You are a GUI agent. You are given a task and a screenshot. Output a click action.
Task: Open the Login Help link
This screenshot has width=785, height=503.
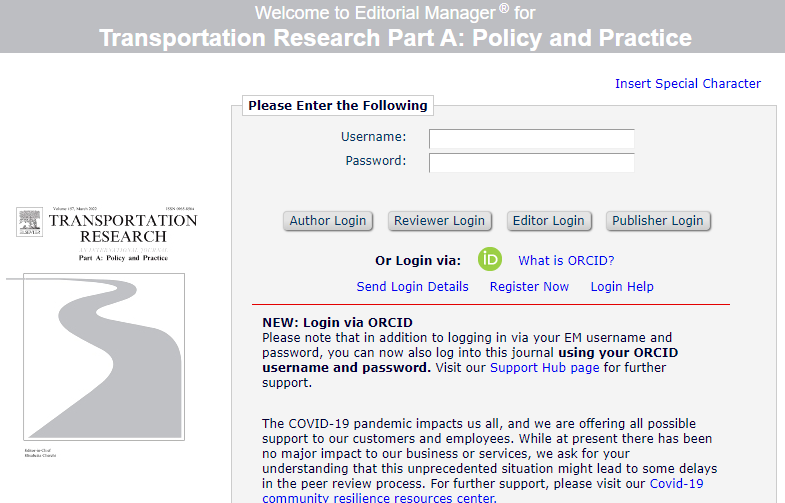621,287
